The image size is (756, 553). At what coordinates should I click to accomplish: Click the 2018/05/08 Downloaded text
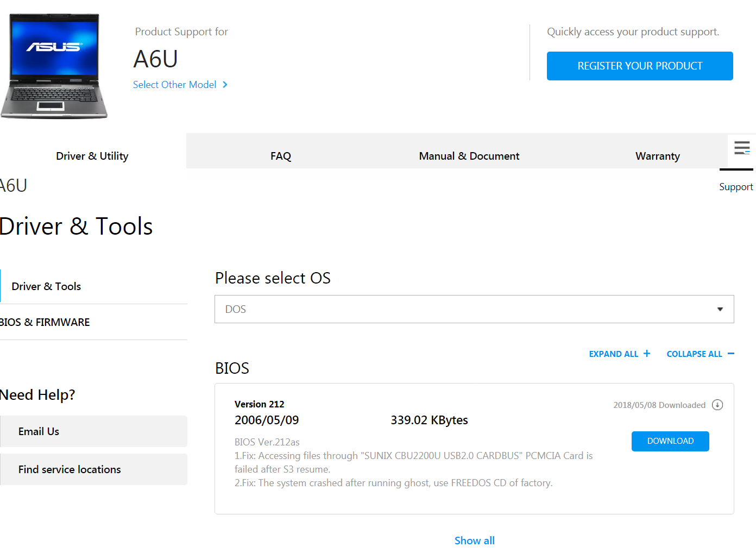pyautogui.click(x=659, y=405)
